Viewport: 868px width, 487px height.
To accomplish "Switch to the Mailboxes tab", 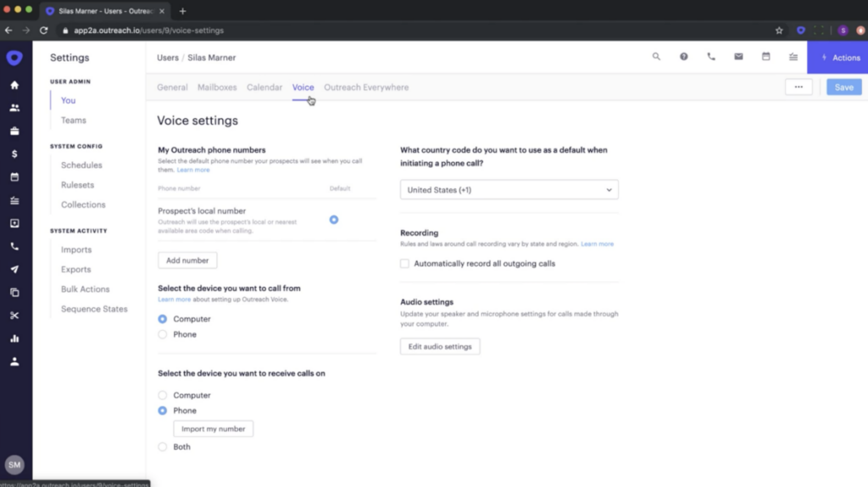I will coord(217,87).
